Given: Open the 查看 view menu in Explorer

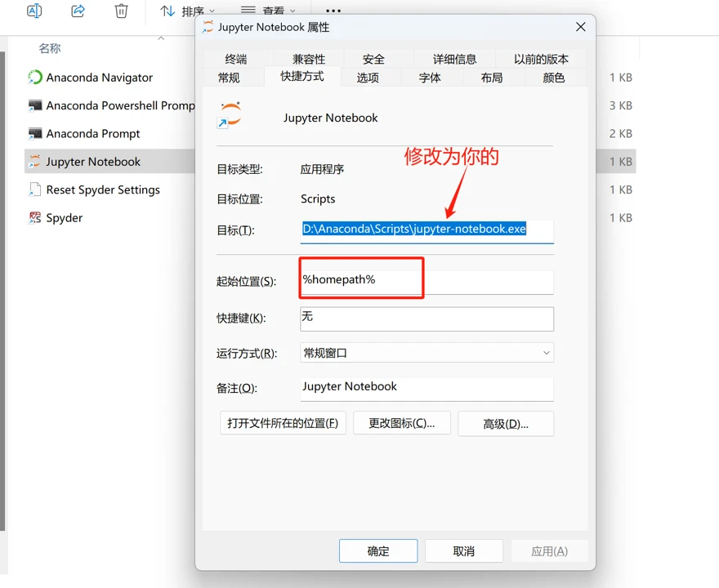Looking at the screenshot, I should pos(268,11).
